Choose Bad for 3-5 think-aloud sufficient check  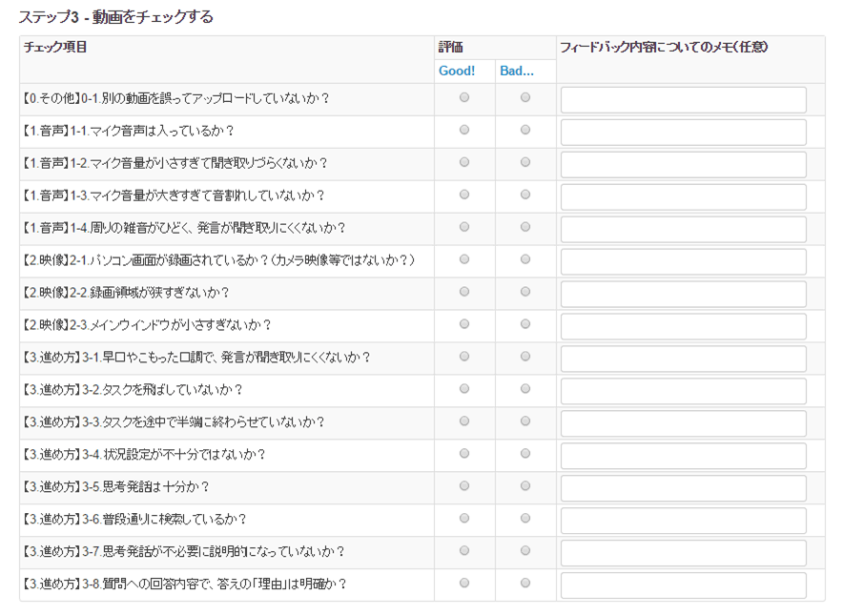(525, 486)
